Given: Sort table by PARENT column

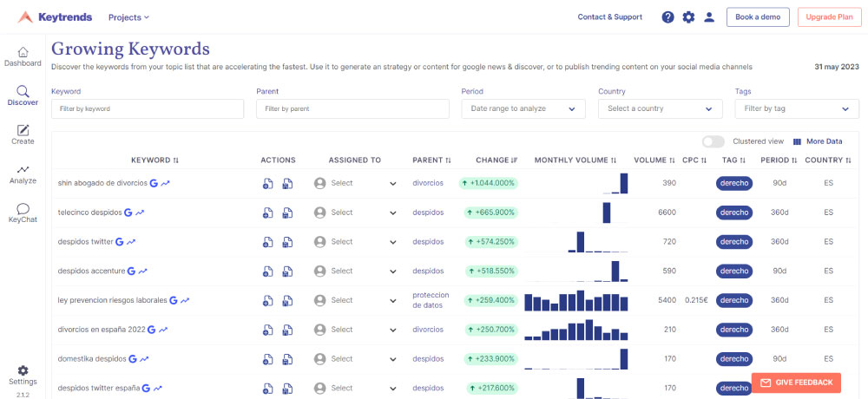Looking at the screenshot, I should click(x=431, y=160).
